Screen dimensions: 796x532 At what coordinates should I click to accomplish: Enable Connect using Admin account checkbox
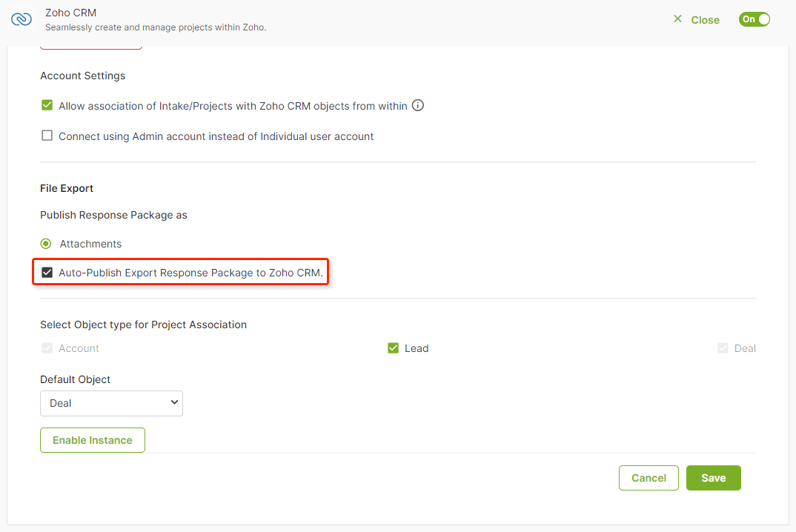click(x=47, y=136)
